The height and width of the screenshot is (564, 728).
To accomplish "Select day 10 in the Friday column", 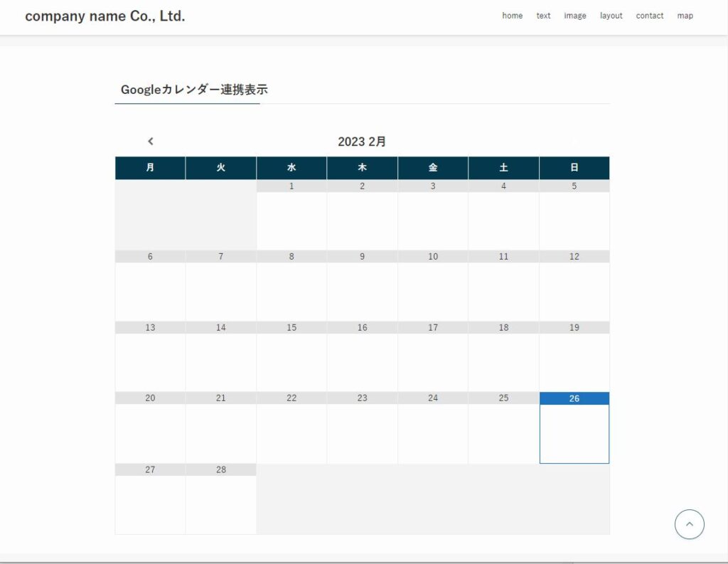I will click(x=432, y=285).
